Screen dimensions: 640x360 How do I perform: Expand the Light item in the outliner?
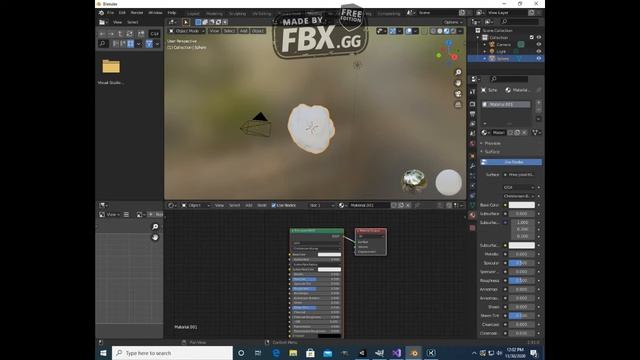(485, 51)
